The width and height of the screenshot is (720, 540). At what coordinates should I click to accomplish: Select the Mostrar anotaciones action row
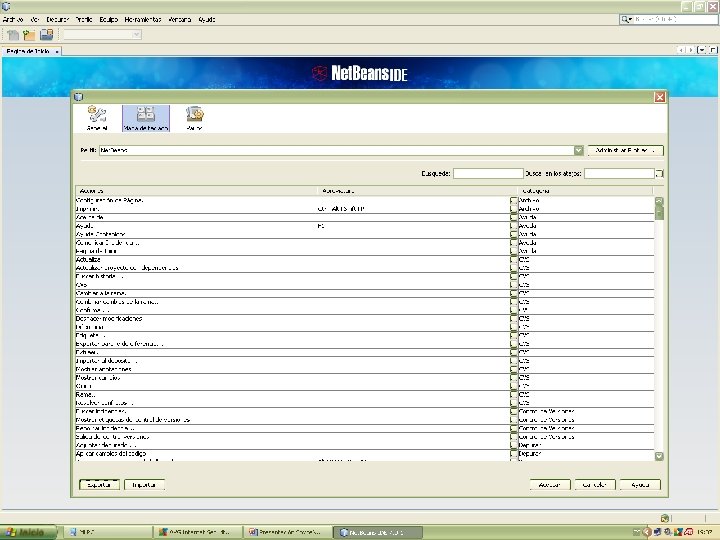click(365, 369)
